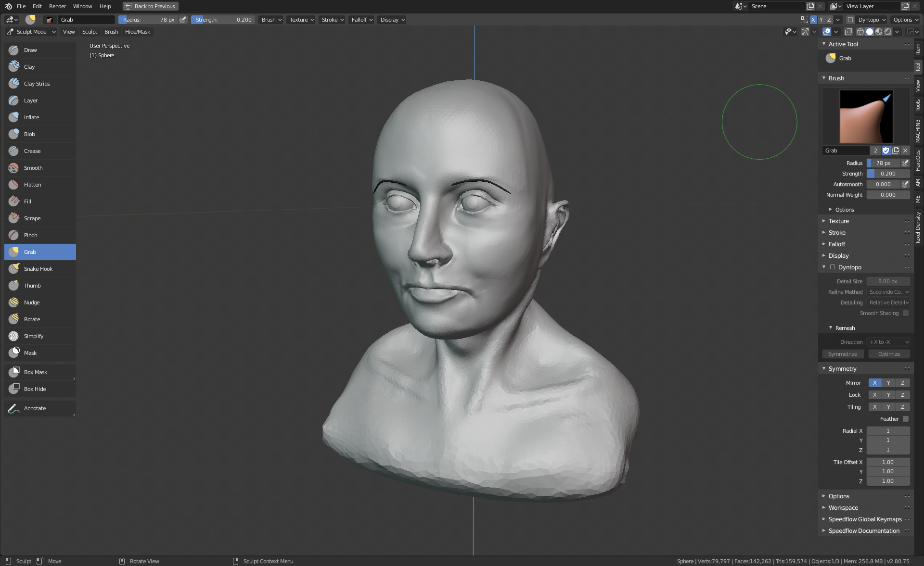This screenshot has width=924, height=566.
Task: Activate the Inflate brush
Action: pos(32,117)
